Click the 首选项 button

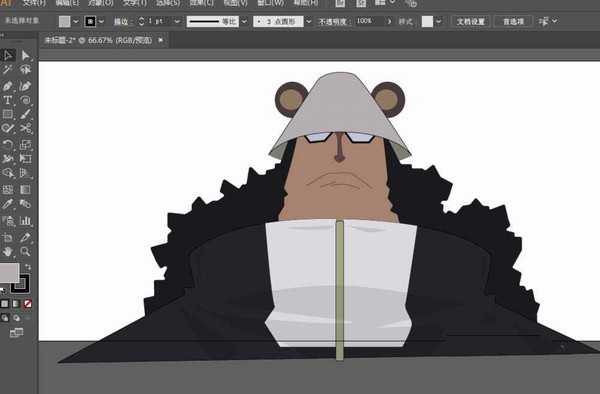513,22
